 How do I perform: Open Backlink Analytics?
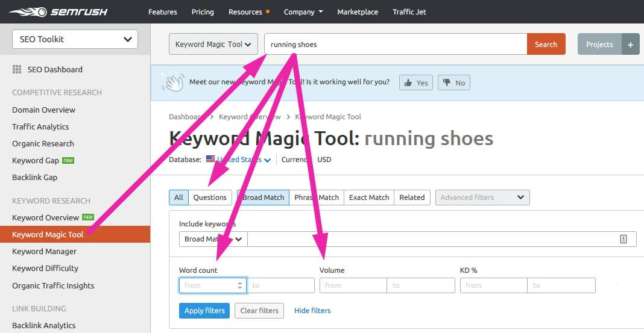click(44, 325)
